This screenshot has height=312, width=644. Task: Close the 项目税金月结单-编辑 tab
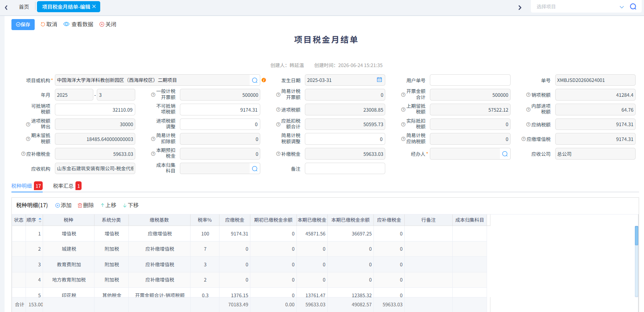pos(94,6)
